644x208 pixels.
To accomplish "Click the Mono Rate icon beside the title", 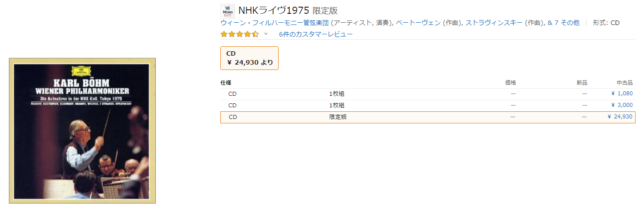I will pos(227,11).
